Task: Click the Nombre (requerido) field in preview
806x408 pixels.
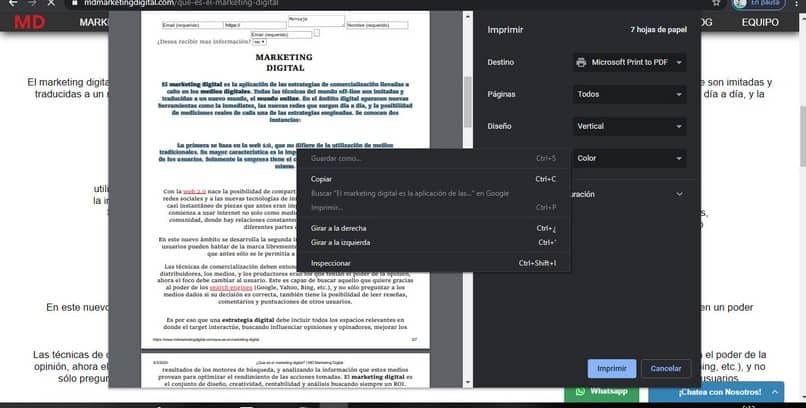Action: pyautogui.click(x=377, y=25)
